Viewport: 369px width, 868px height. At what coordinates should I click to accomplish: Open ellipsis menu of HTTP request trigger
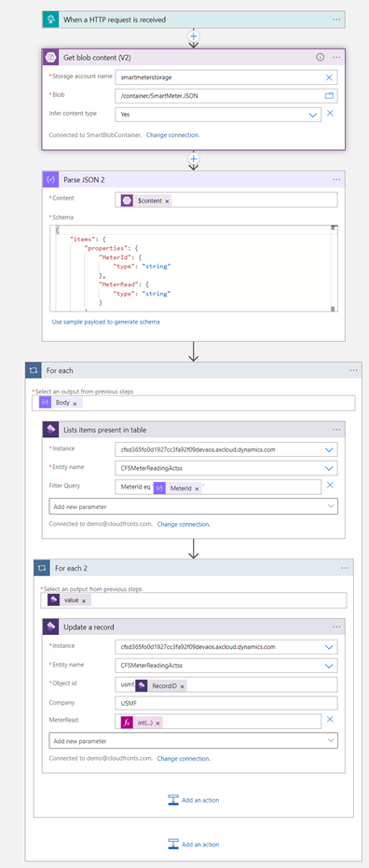pyautogui.click(x=336, y=20)
